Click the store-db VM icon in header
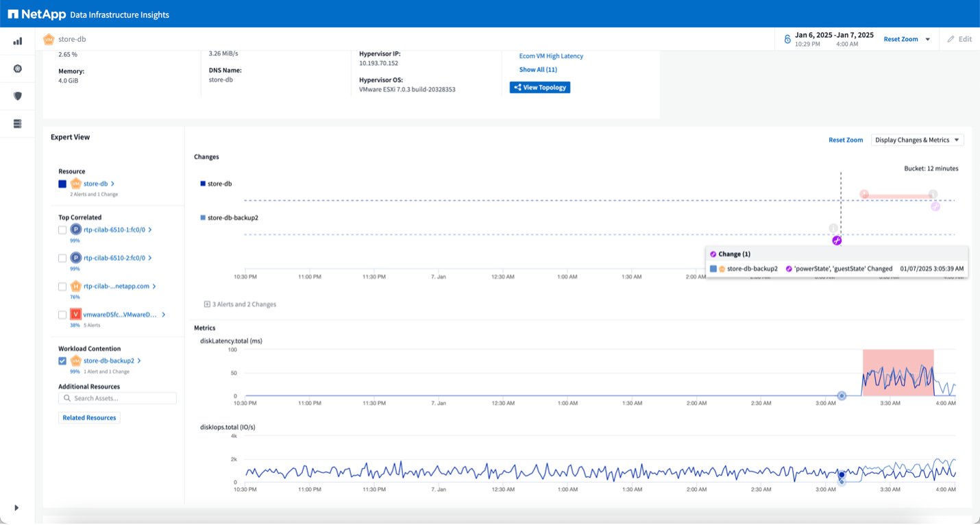Image resolution: width=980 pixels, height=525 pixels. [x=49, y=39]
